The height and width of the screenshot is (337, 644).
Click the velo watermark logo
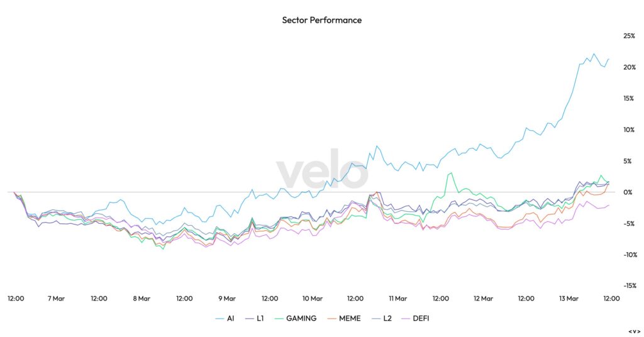(321, 173)
